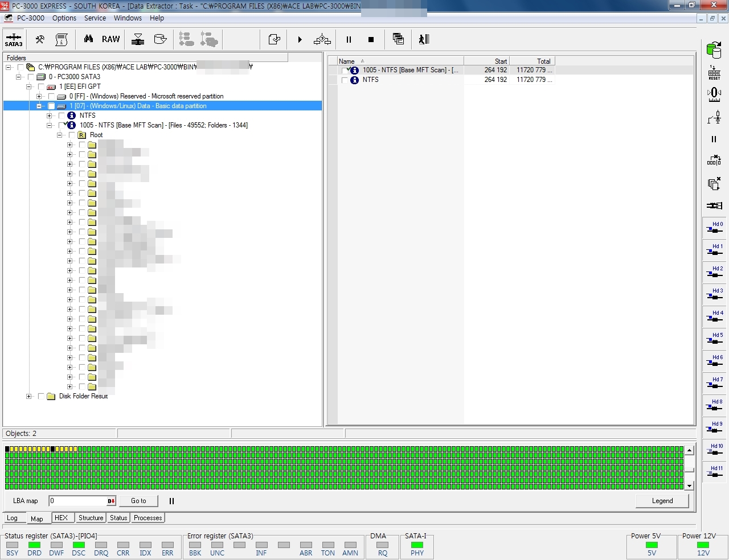The image size is (729, 560).
Task: Collapse the top C:\PROGRAM FILES tree node
Action: (9, 67)
